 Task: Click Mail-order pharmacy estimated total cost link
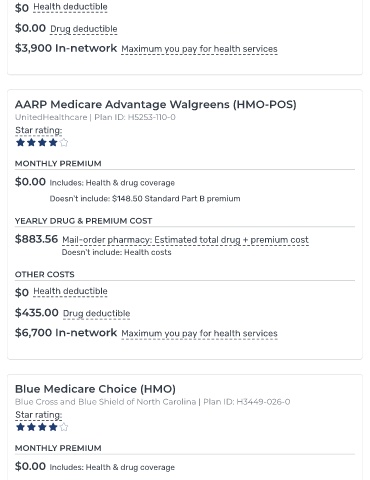tap(185, 240)
